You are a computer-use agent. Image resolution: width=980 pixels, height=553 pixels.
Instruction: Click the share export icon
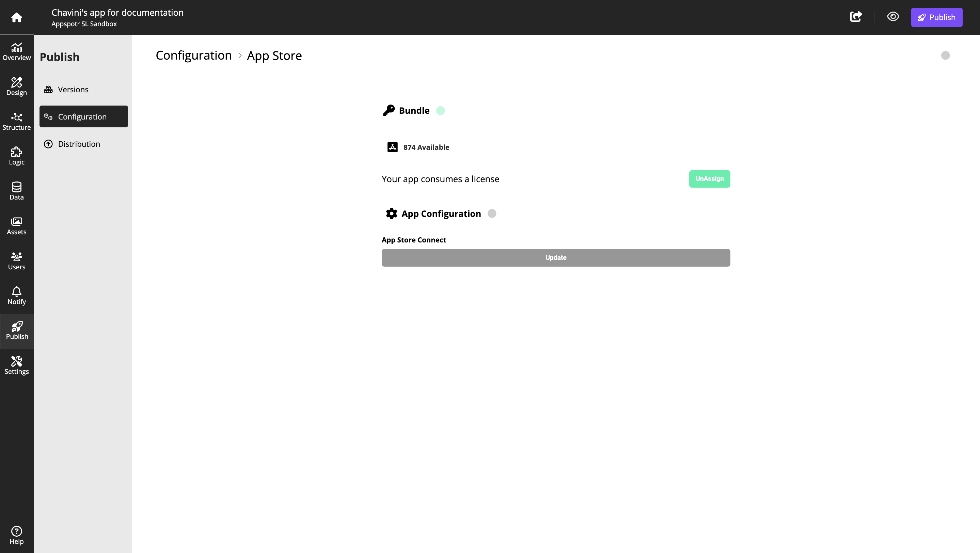(x=856, y=17)
